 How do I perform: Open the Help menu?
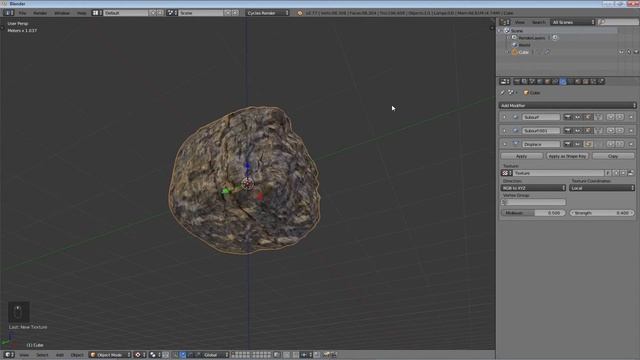(x=81, y=13)
